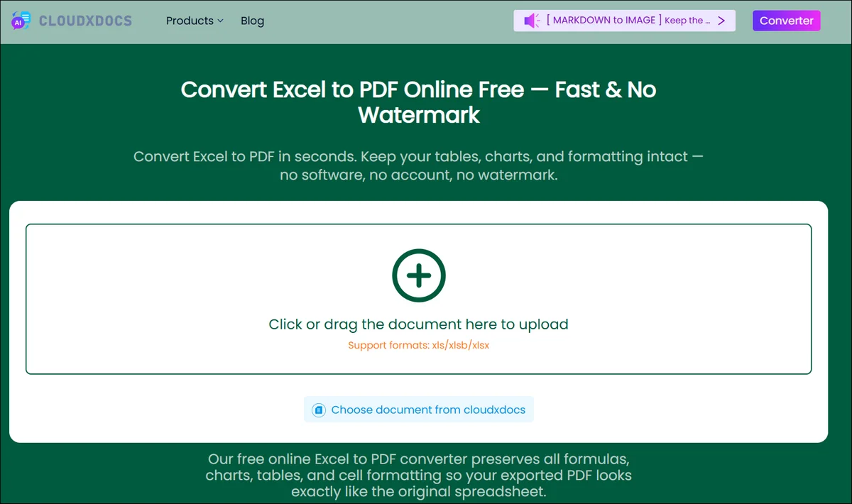Click the announcement banner right arrow
852x504 pixels.
click(x=721, y=21)
